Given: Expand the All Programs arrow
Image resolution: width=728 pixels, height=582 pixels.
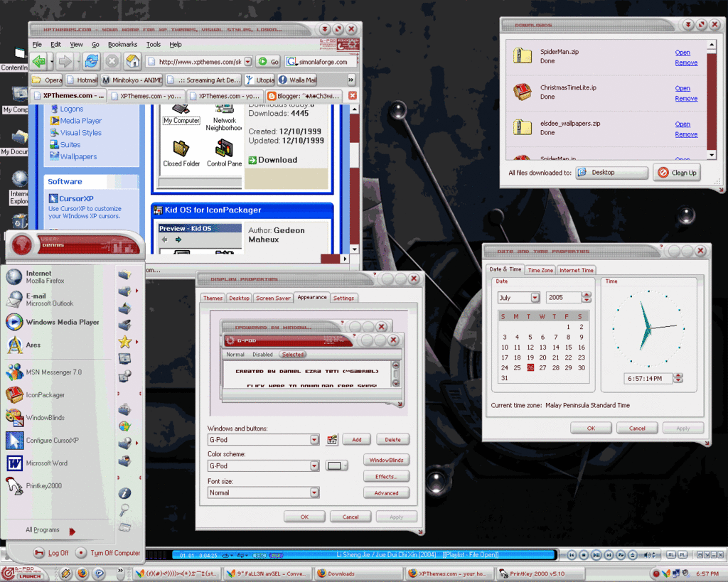Looking at the screenshot, I should click(x=72, y=532).
